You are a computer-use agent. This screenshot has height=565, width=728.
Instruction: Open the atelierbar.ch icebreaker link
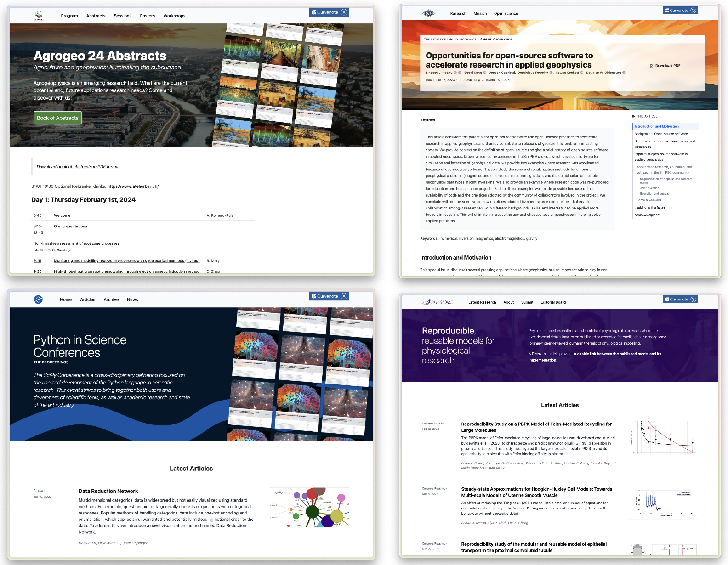tap(133, 186)
